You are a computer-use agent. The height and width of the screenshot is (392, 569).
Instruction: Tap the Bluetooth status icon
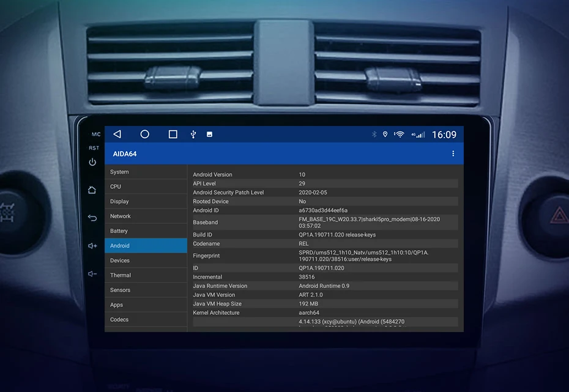point(374,135)
